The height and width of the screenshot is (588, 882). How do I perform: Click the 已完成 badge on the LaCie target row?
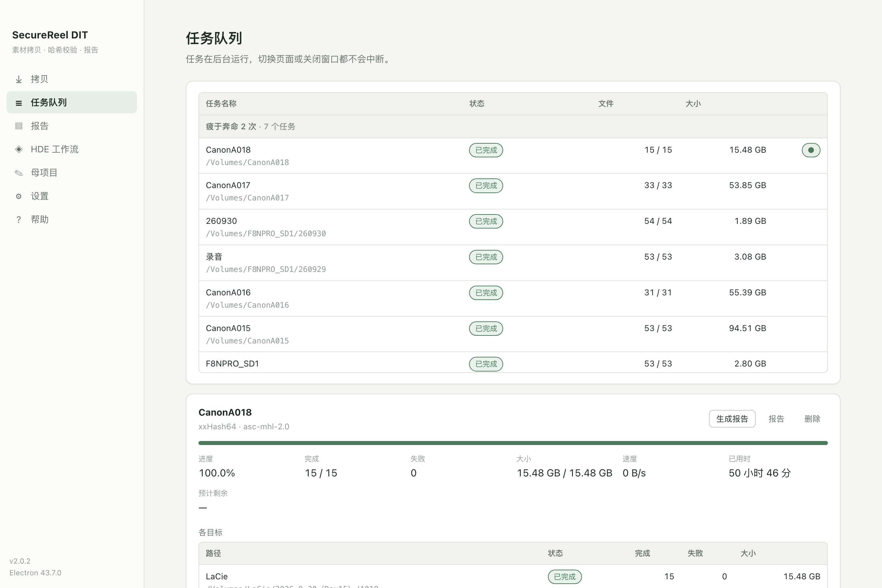tap(564, 577)
